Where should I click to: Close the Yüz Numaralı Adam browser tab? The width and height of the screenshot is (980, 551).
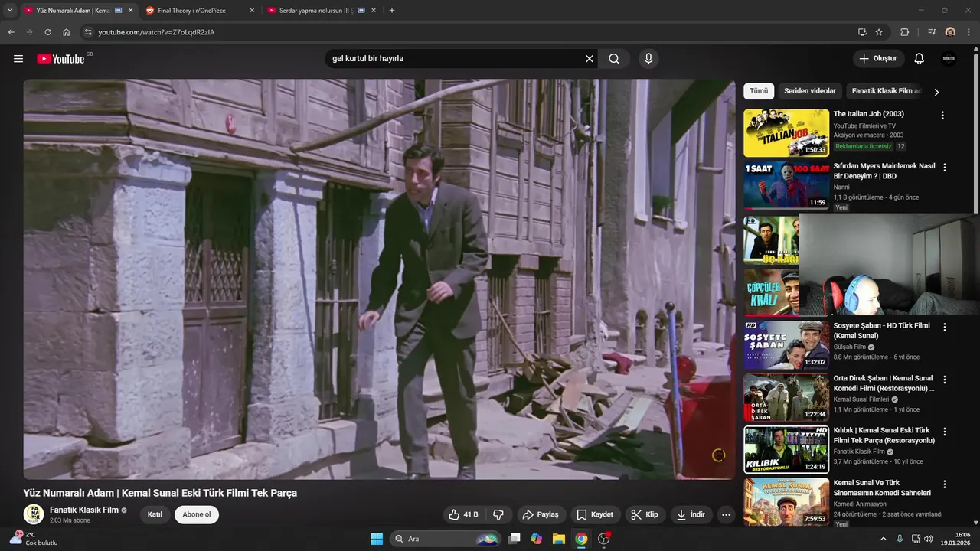130,11
